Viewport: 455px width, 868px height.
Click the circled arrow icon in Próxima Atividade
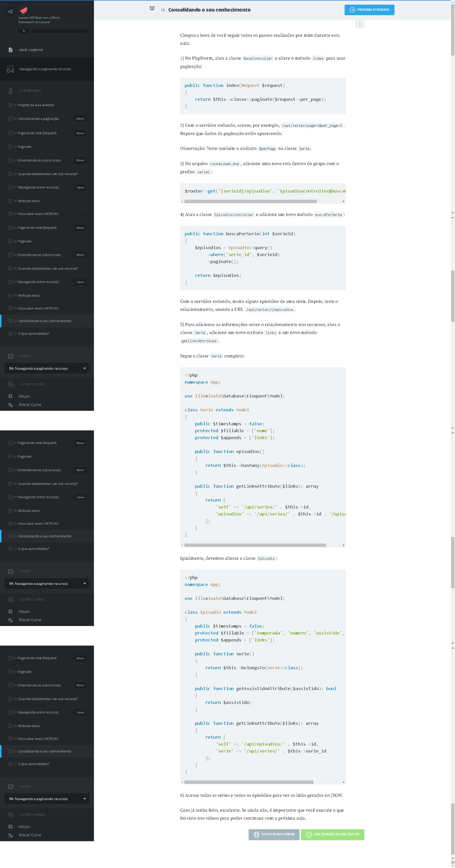click(352, 10)
